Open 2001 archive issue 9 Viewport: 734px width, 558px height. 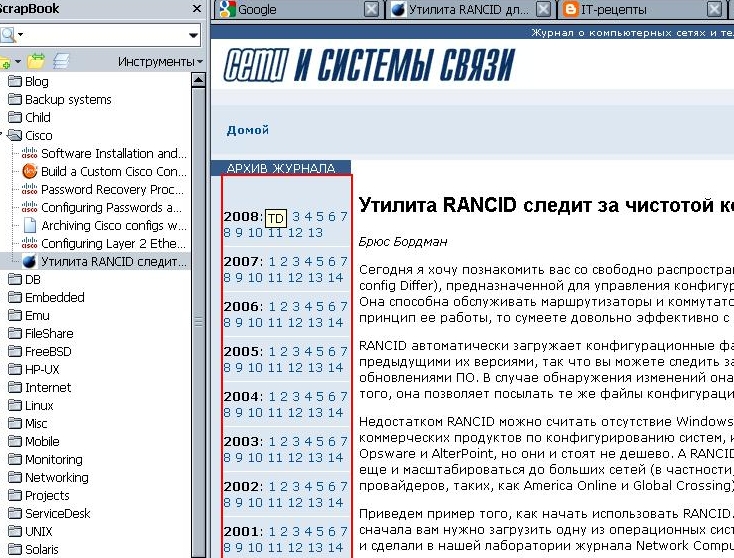click(239, 547)
